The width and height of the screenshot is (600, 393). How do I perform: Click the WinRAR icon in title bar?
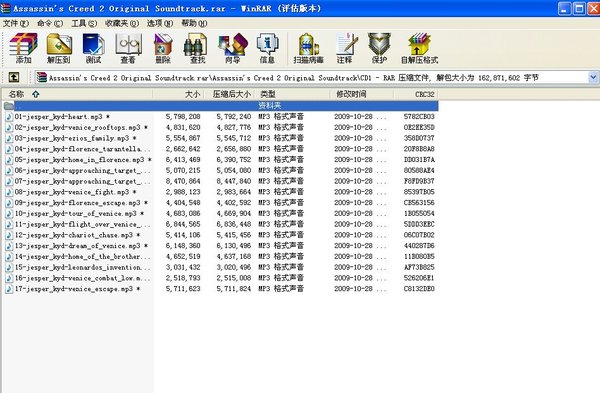click(x=5, y=8)
